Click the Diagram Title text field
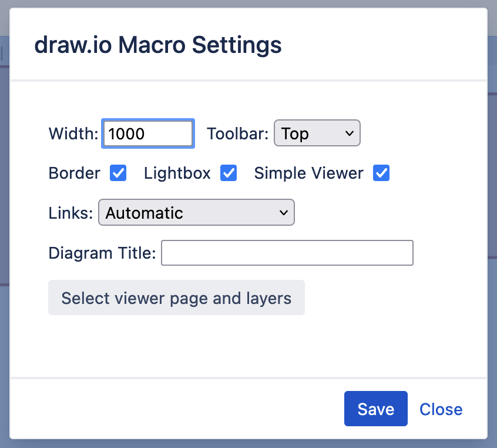 [287, 252]
